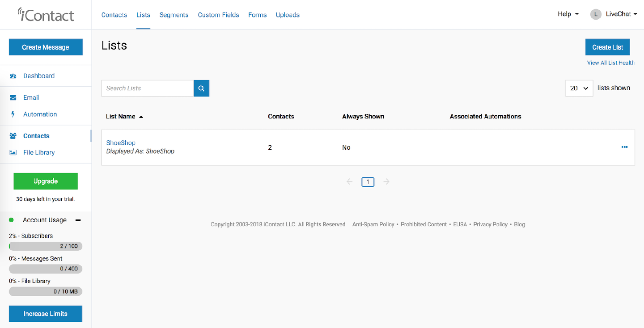Click the Contacts people icon in sidebar
The width and height of the screenshot is (644, 328).
13,136
